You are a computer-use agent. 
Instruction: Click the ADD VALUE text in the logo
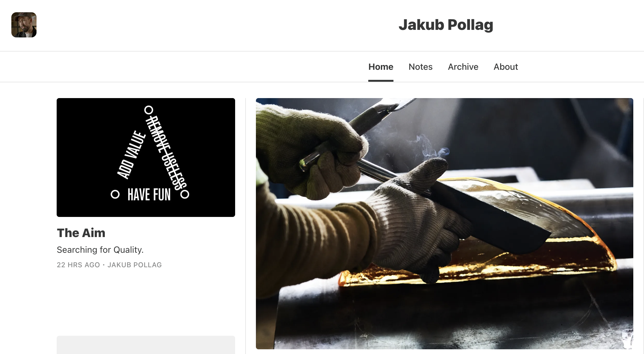tap(131, 155)
